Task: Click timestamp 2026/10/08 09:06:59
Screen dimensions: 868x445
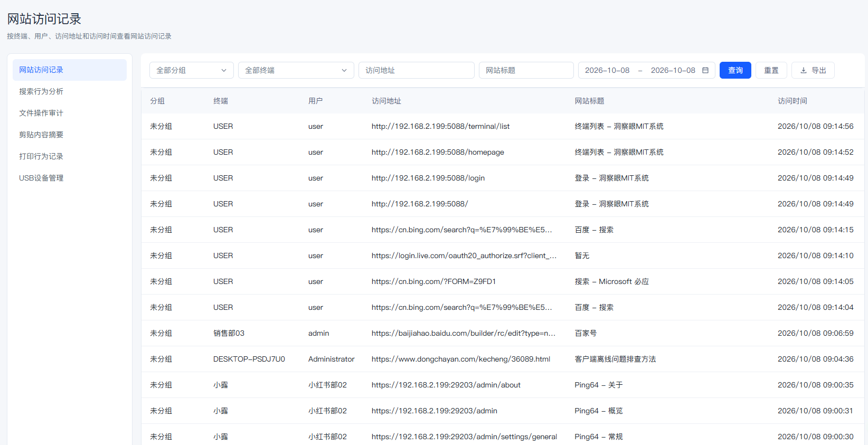Action: (816, 333)
